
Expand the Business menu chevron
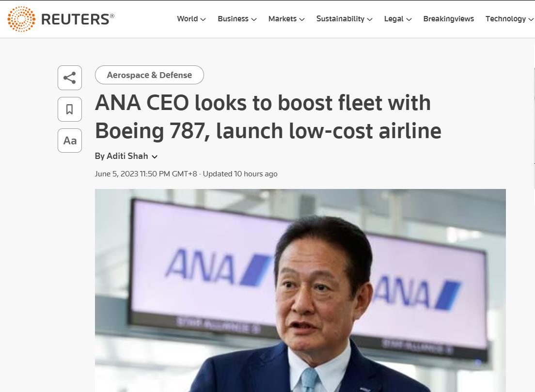pos(254,19)
